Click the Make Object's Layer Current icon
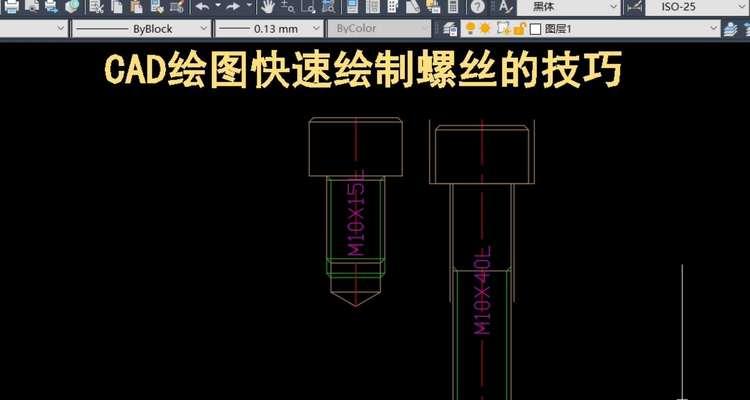 (730, 29)
